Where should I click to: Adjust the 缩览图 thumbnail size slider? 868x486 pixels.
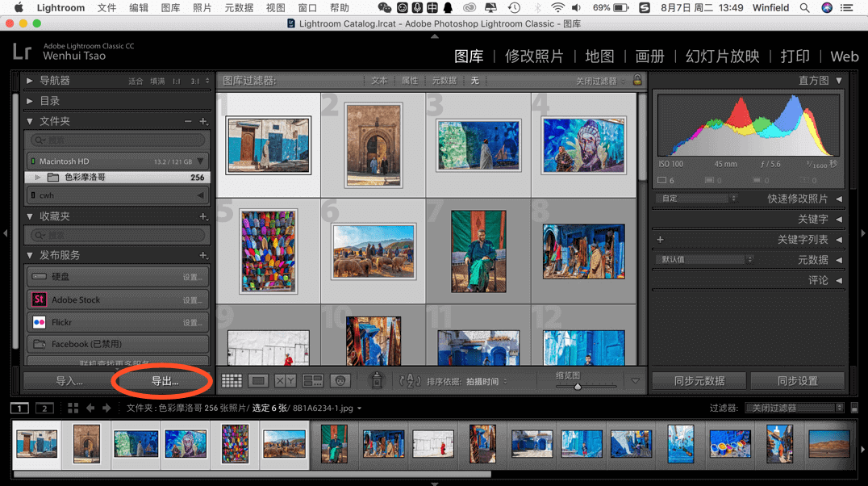coord(578,387)
